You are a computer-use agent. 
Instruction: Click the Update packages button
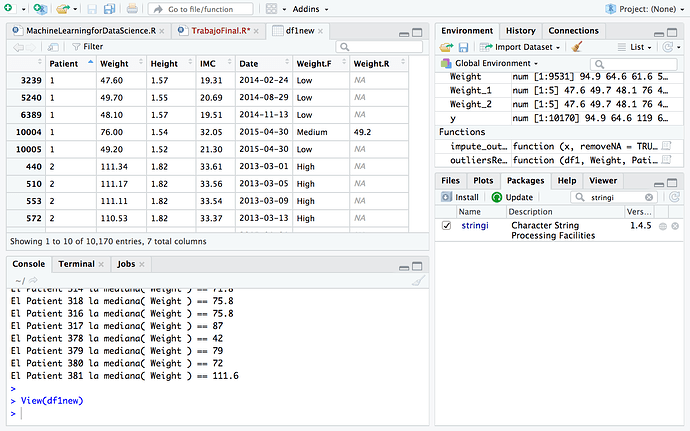pos(513,197)
